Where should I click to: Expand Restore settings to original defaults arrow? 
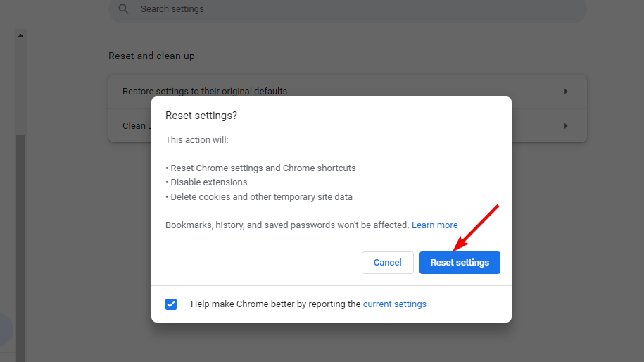[x=566, y=92]
